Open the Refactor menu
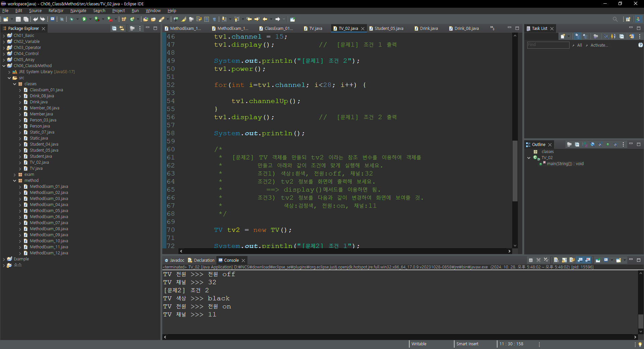Screen dimensions: 644x349 tap(56, 11)
